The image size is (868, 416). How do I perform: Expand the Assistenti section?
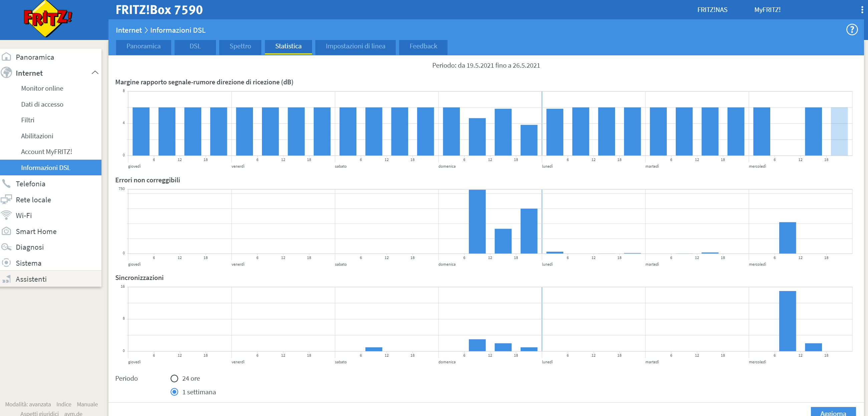(31, 279)
